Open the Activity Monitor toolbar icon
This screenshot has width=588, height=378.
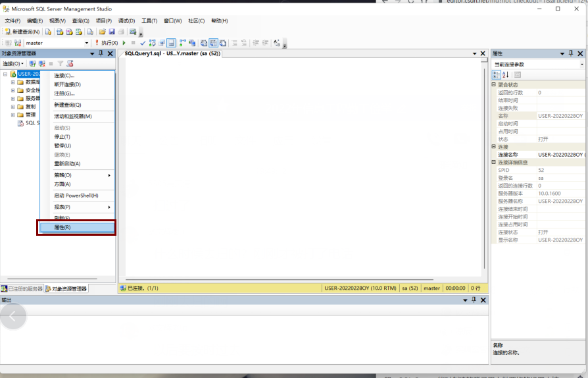point(132,32)
